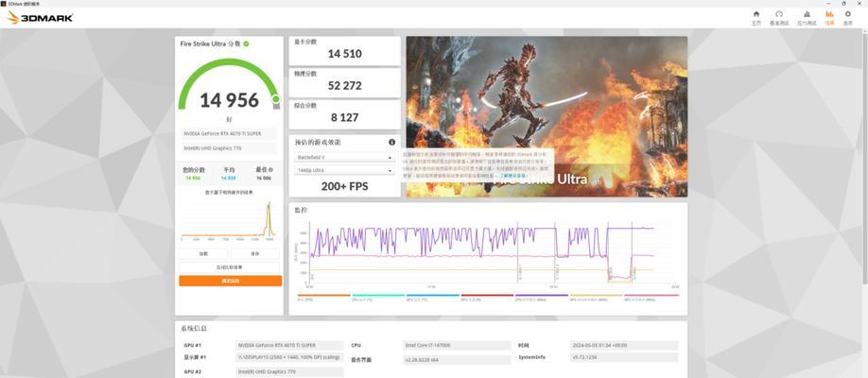The image size is (868, 378).
Task: Click the Load button under the score chart
Action: point(203,253)
